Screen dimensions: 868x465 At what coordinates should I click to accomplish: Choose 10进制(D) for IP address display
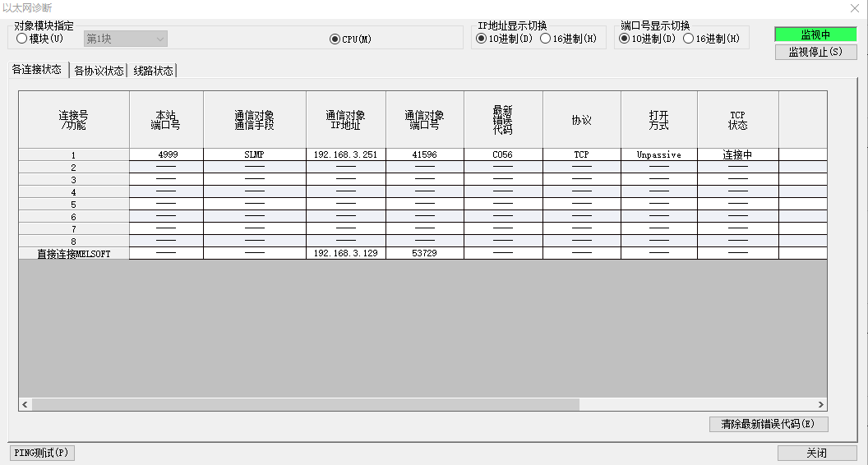click(482, 39)
